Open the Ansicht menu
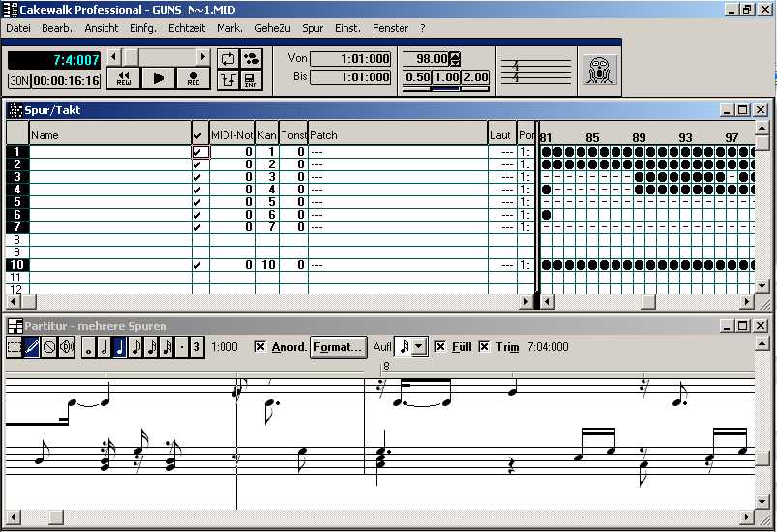The width and height of the screenshot is (777, 532). pos(102,28)
